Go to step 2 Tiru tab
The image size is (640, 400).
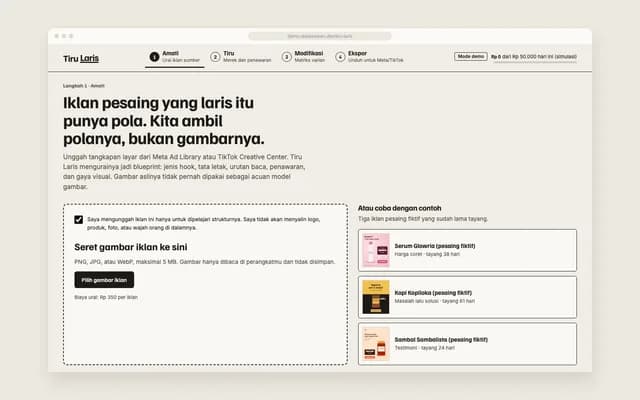coord(240,57)
